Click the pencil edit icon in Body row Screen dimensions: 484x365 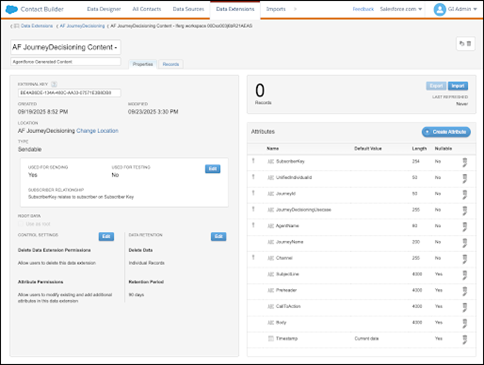coord(464,327)
